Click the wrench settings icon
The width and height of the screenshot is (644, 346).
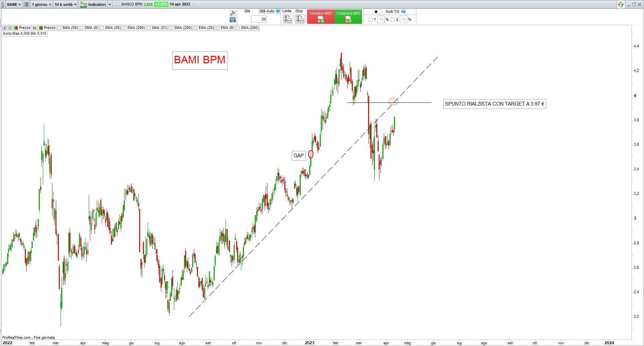233,13
